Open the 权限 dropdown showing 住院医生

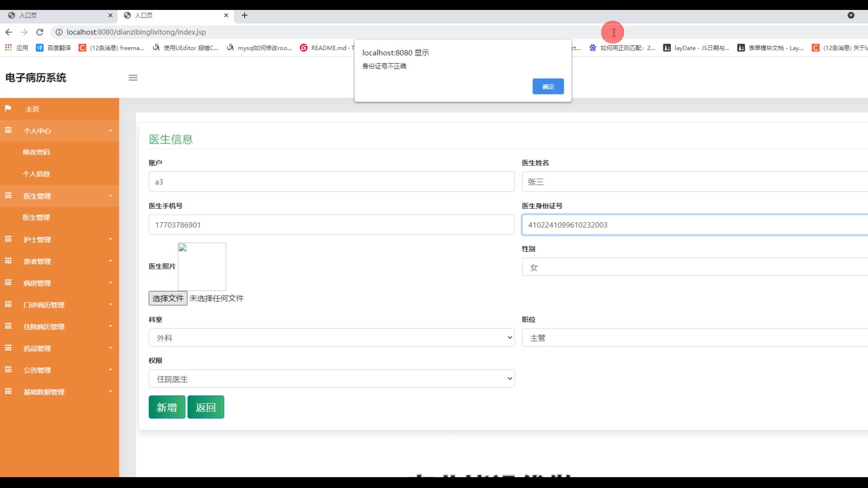(331, 379)
